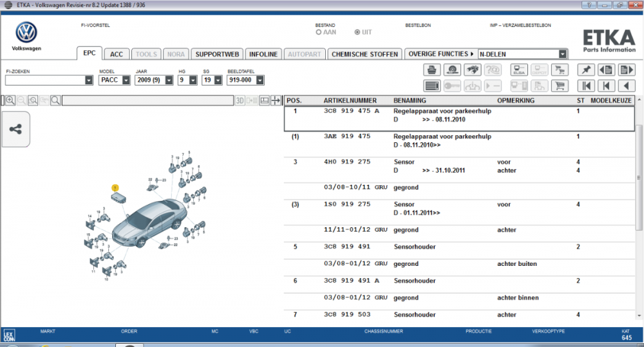Open the wheel/tire catalogue icon
This screenshot has height=347, width=644.
pyautogui.click(x=452, y=70)
